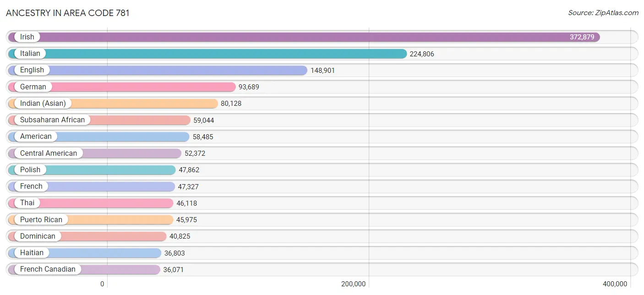Click the English bar label
Screen dimensions: 644x295
[x=32, y=70]
